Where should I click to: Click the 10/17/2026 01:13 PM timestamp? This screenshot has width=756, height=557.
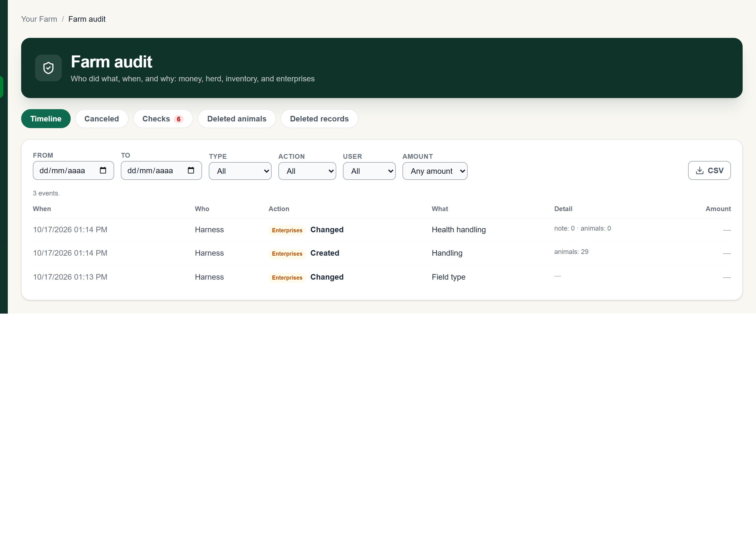point(70,277)
